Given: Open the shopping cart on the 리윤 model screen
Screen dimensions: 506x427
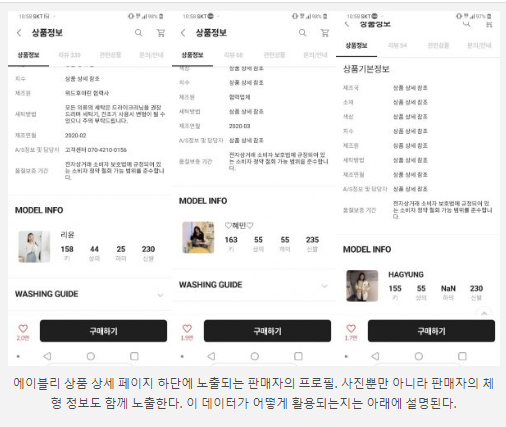Looking at the screenshot, I should [161, 33].
